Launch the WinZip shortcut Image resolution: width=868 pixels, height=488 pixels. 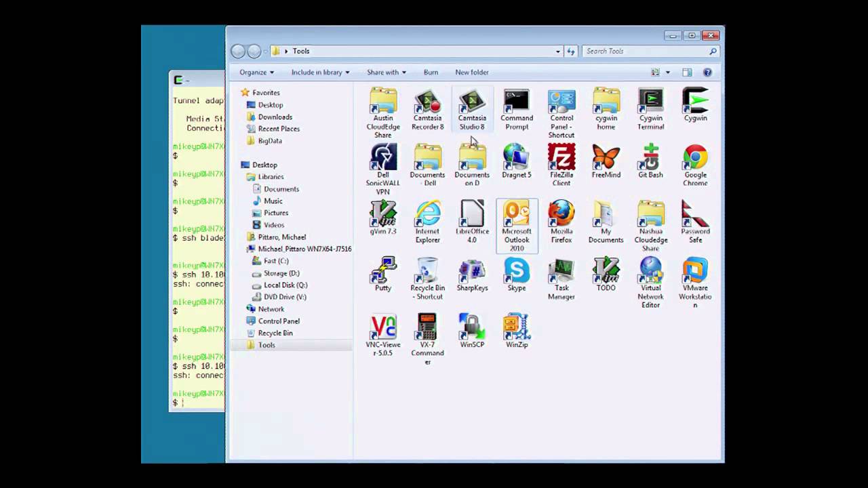[517, 331]
